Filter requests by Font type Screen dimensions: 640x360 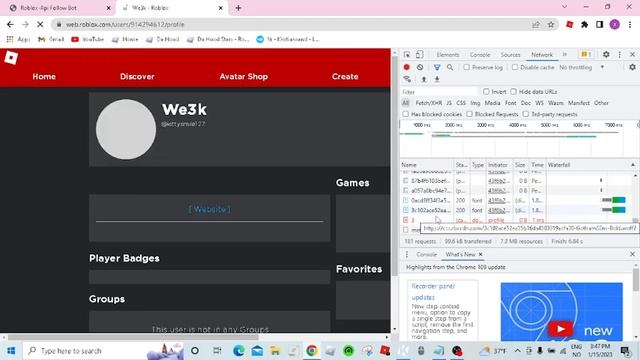(x=511, y=103)
